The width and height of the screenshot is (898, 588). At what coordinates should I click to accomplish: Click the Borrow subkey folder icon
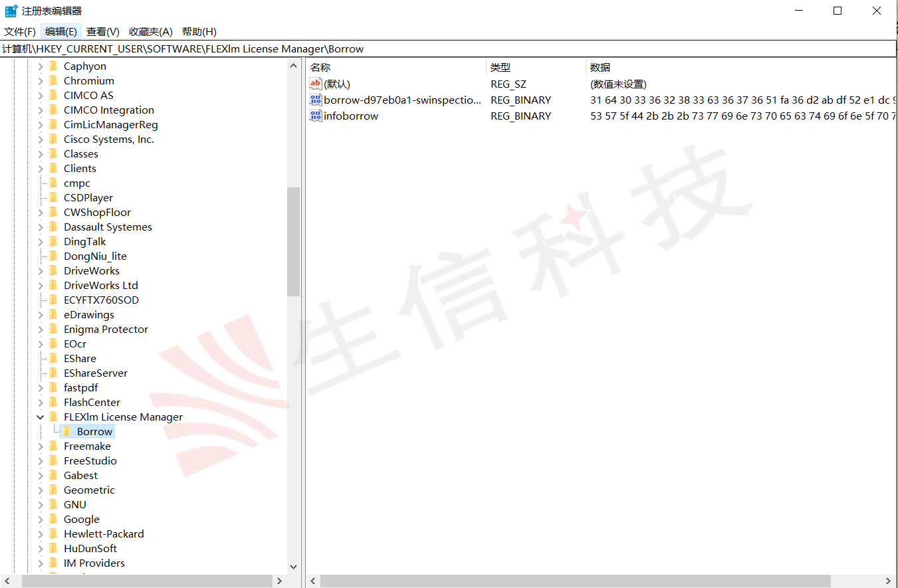tap(67, 431)
